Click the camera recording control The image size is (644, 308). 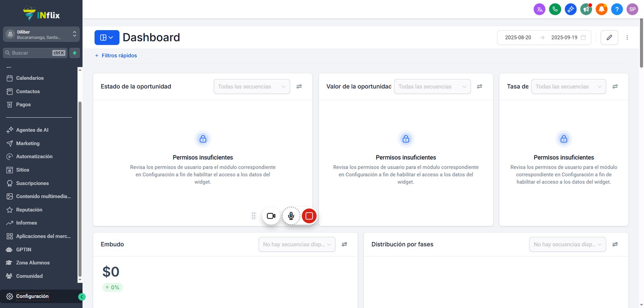271,216
